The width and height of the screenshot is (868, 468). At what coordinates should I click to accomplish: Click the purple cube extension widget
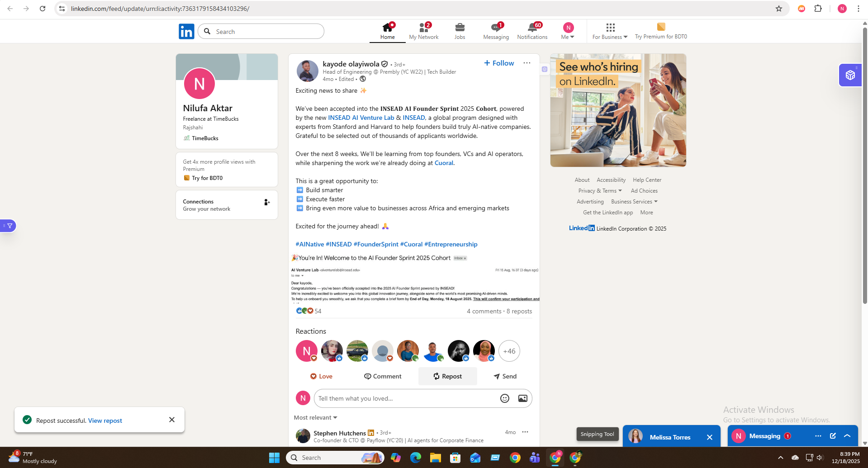(x=850, y=75)
